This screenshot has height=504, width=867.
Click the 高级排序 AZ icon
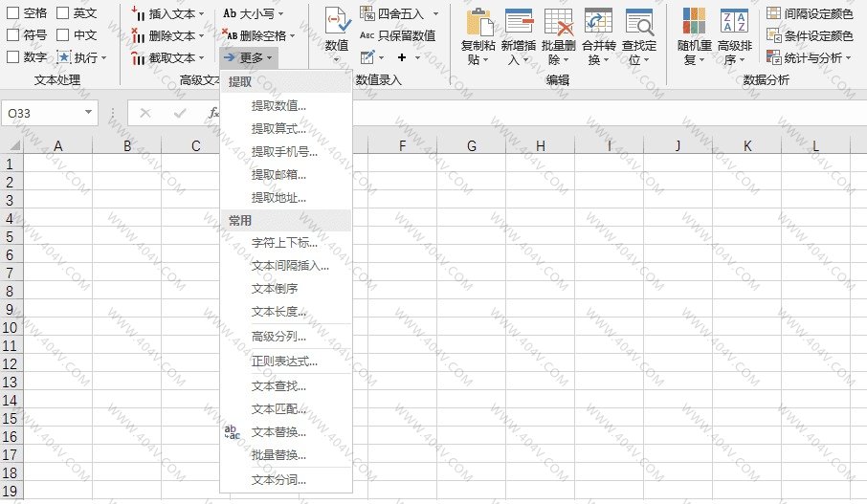pyautogui.click(x=734, y=23)
